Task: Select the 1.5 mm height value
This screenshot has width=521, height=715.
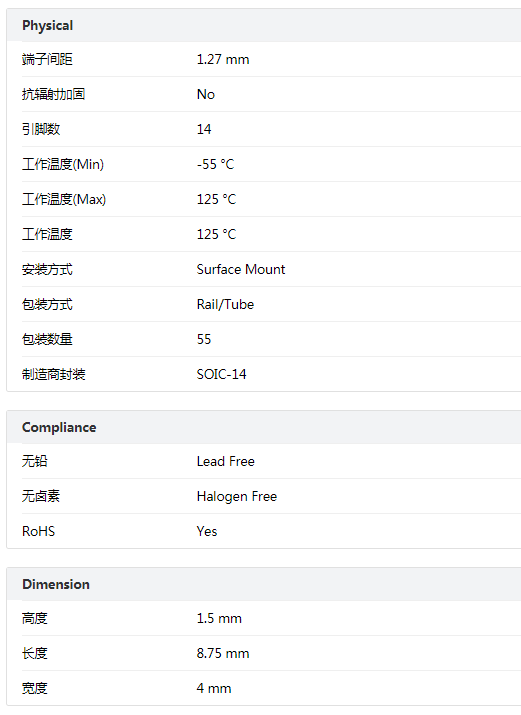Action: 219,618
